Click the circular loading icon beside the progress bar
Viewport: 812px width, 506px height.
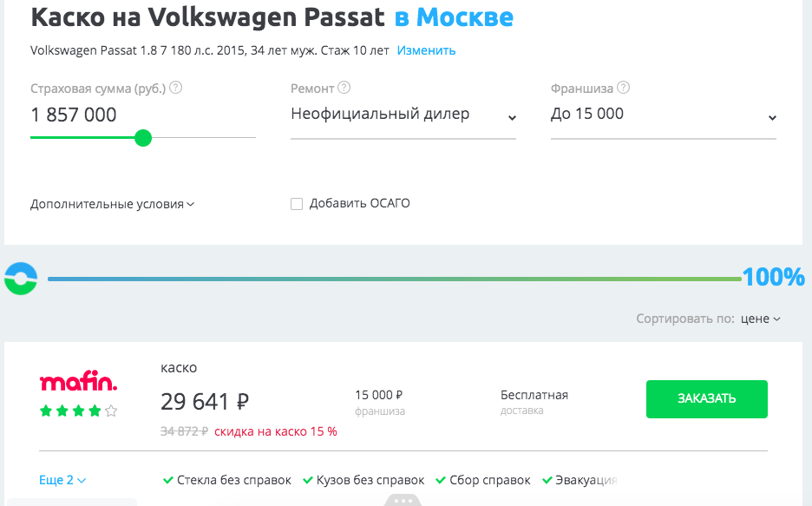(19, 278)
